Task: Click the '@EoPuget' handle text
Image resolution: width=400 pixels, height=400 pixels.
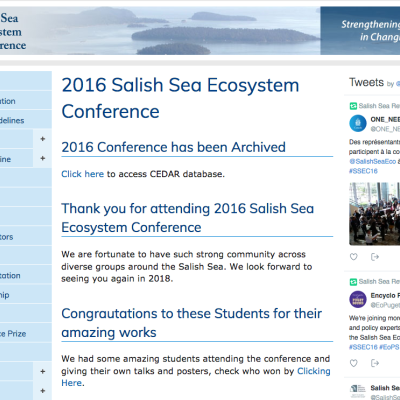Action: click(385, 305)
